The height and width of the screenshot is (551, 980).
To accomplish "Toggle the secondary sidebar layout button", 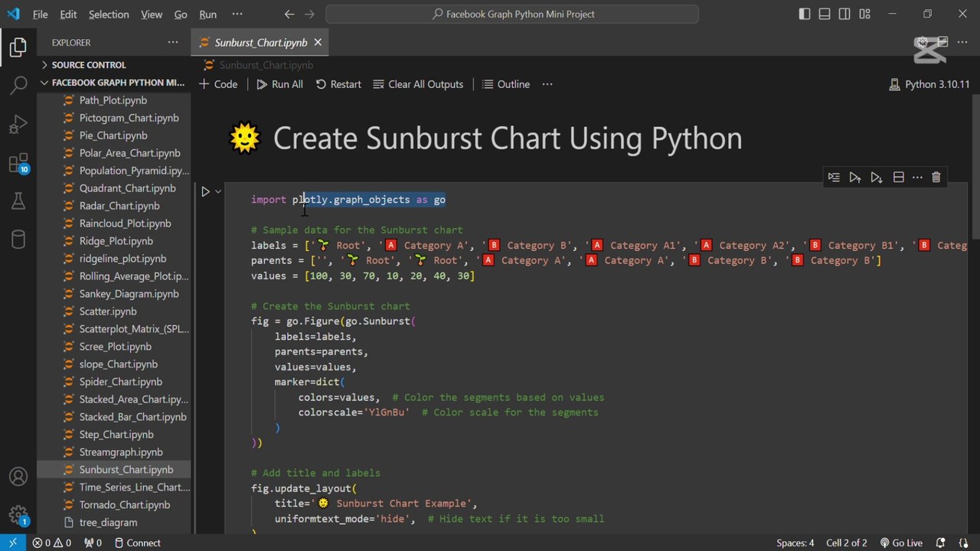I will tap(844, 14).
